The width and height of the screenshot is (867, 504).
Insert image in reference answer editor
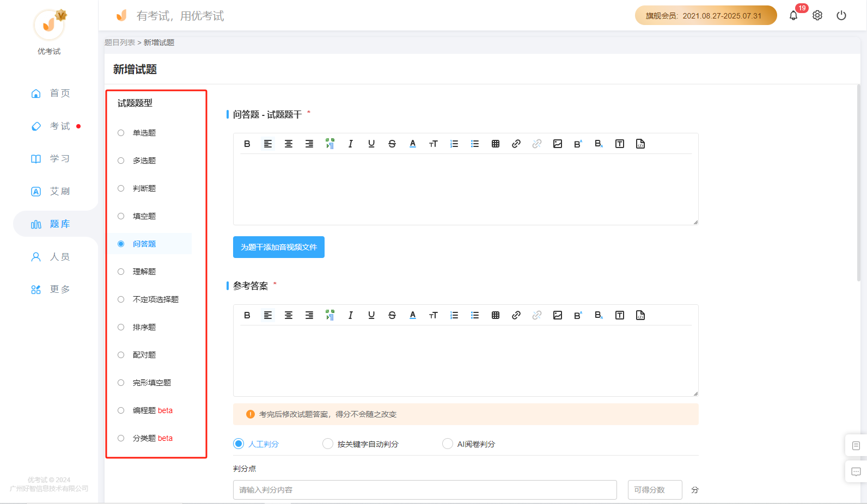pyautogui.click(x=558, y=315)
